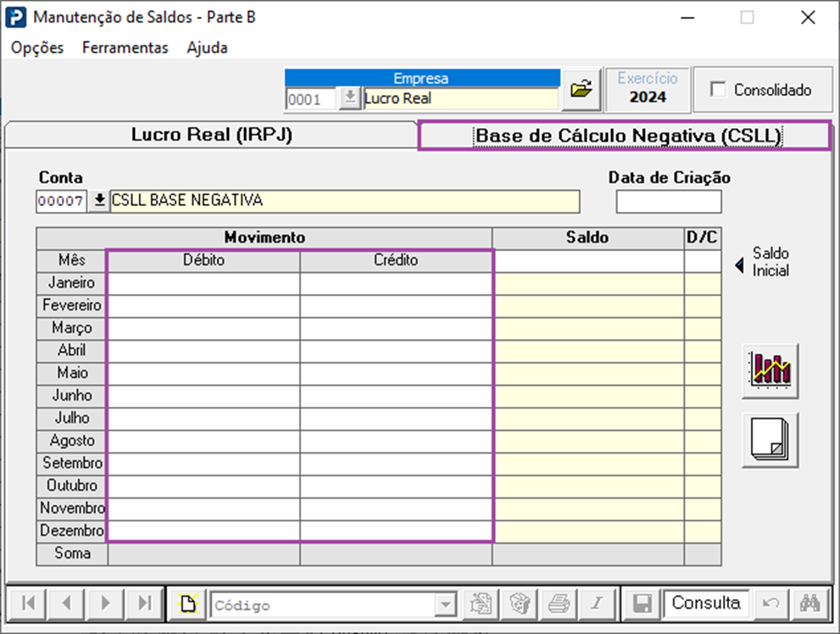Switch to Lucro Real (IRPJ) tab
840x634 pixels.
212,135
